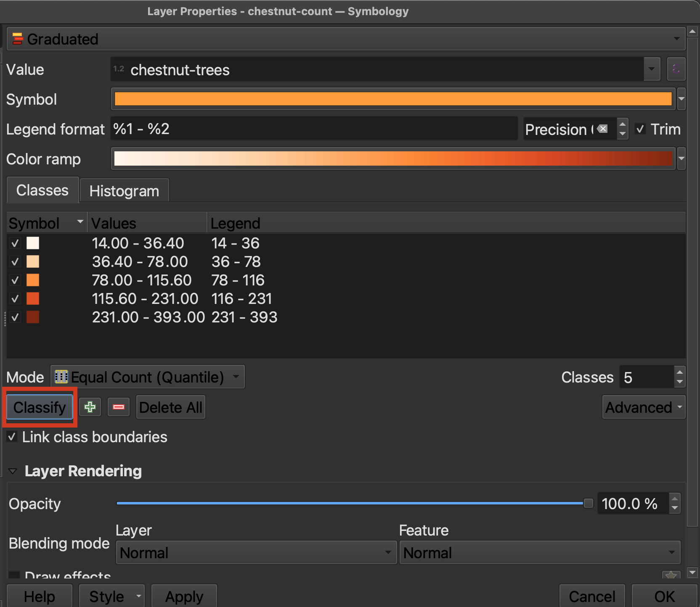This screenshot has height=607, width=700.
Task: Click the Opacity slider handle
Action: point(588,503)
